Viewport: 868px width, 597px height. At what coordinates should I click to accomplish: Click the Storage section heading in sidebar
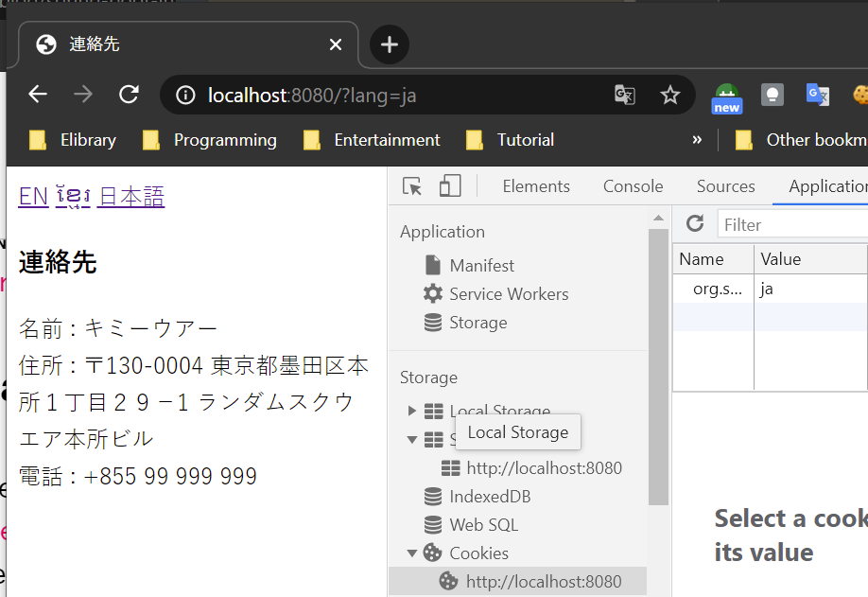coord(428,378)
